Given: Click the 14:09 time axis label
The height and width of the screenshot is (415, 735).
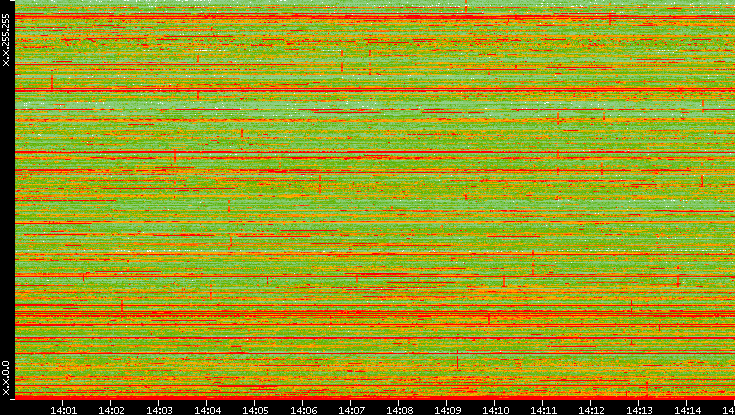Looking at the screenshot, I should tap(447, 410).
